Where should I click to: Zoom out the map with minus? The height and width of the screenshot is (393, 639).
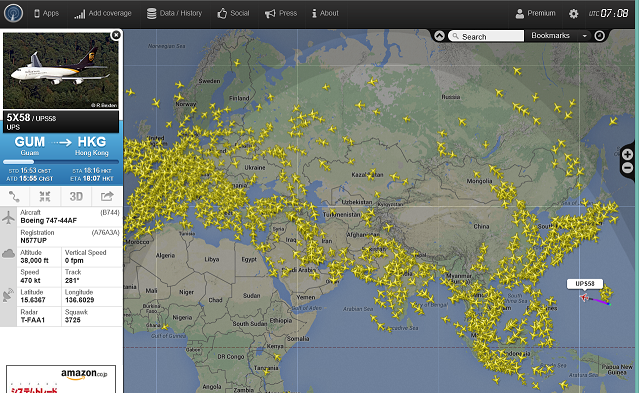click(627, 168)
